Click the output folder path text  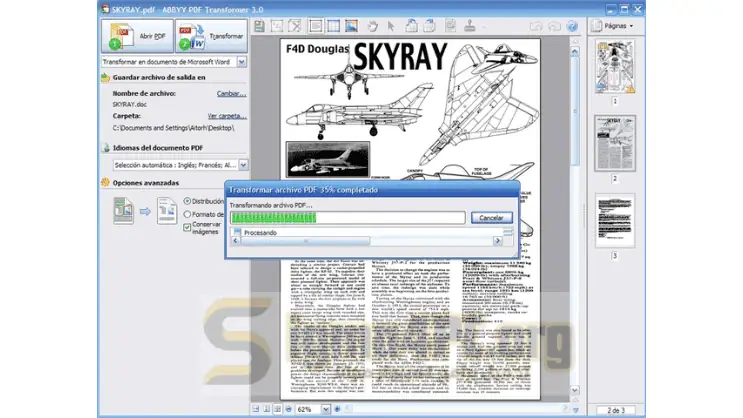tap(173, 128)
